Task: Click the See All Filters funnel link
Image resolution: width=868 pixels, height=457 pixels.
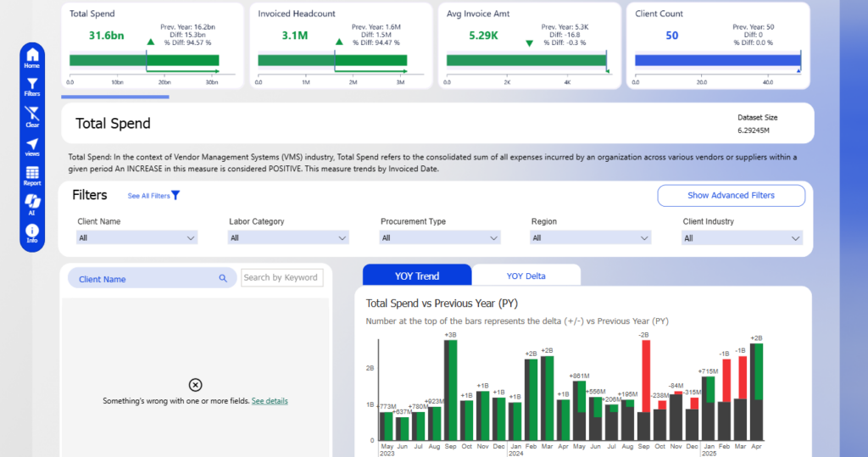Action: click(x=153, y=196)
